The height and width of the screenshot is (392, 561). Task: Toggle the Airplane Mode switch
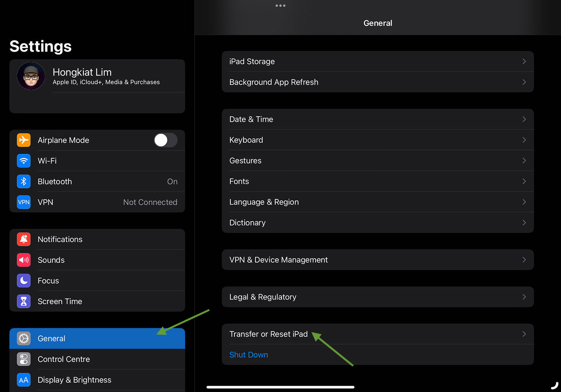[x=166, y=140]
